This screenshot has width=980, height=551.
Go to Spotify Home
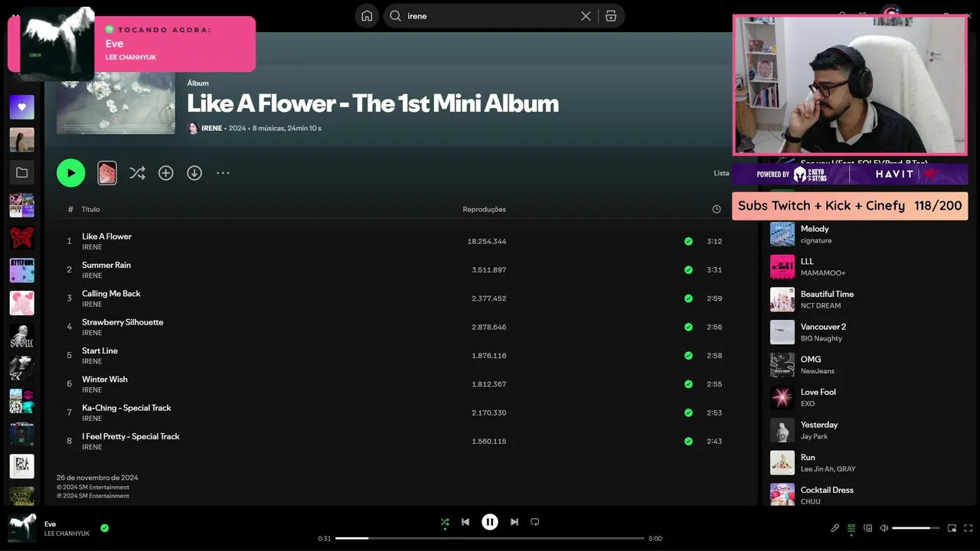tap(367, 16)
